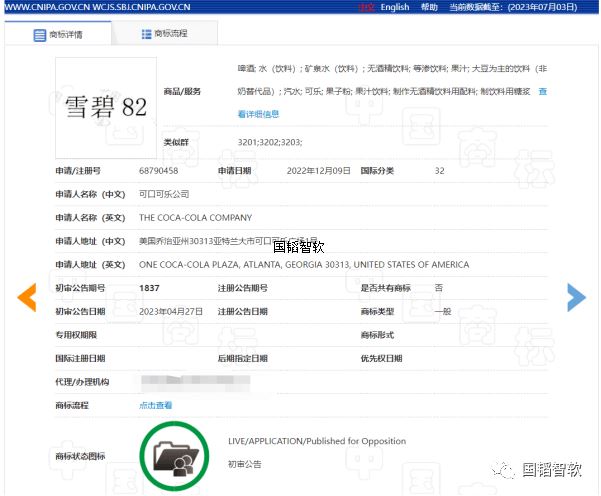Select application date 2022年12月09日

click(319, 171)
